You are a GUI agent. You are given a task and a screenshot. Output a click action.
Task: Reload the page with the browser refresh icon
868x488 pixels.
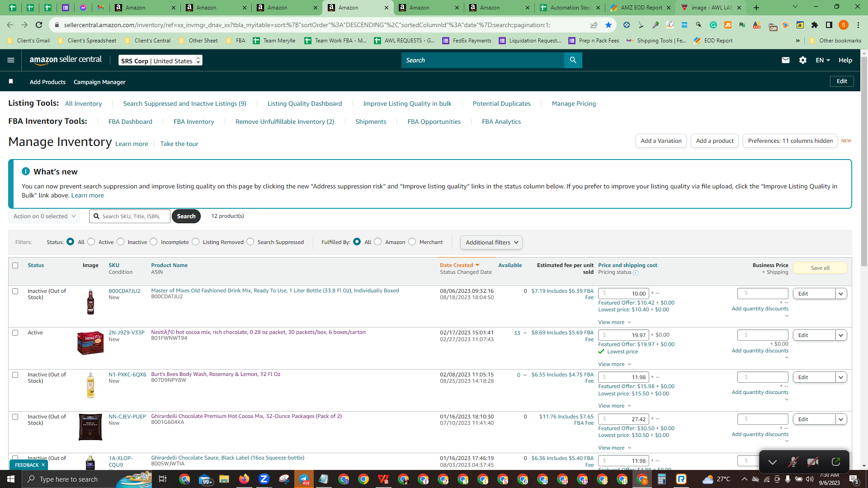pos(39,25)
